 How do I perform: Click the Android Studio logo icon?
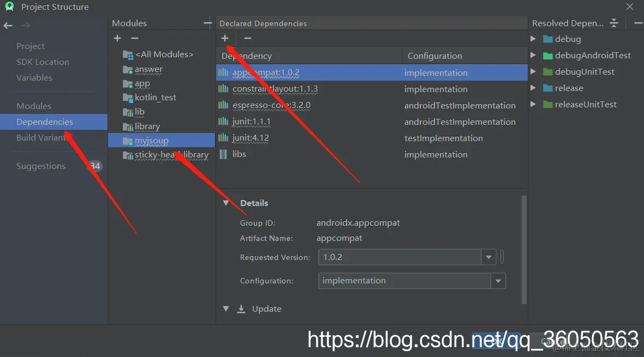point(9,6)
